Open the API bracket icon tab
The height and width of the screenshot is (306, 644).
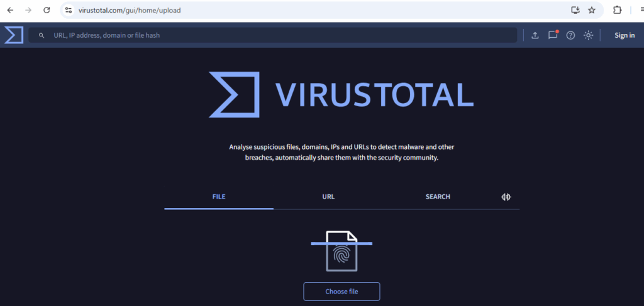pyautogui.click(x=506, y=197)
